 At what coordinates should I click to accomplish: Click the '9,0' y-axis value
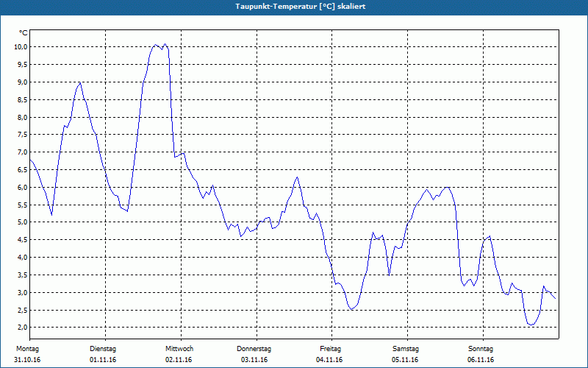click(22, 82)
